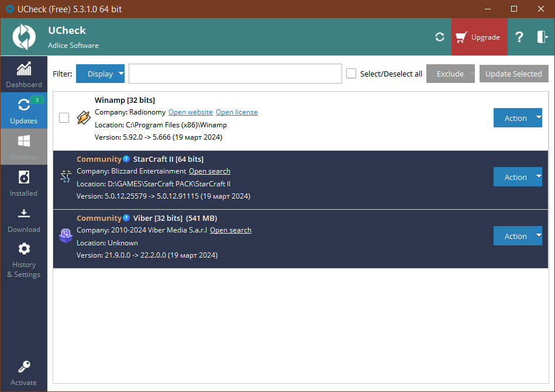This screenshot has width=555, height=392.
Task: Toggle the Select/Deselect all checkbox
Action: coord(351,74)
